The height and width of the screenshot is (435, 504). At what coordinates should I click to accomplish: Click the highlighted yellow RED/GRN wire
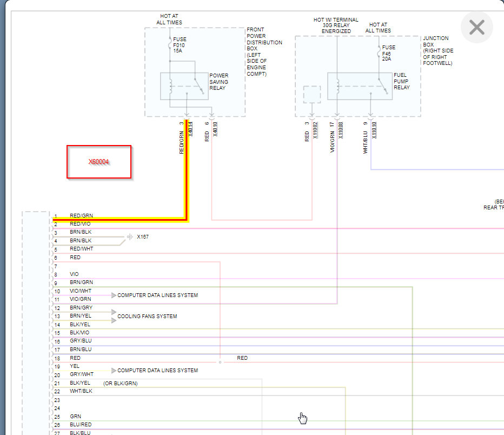coord(187,170)
